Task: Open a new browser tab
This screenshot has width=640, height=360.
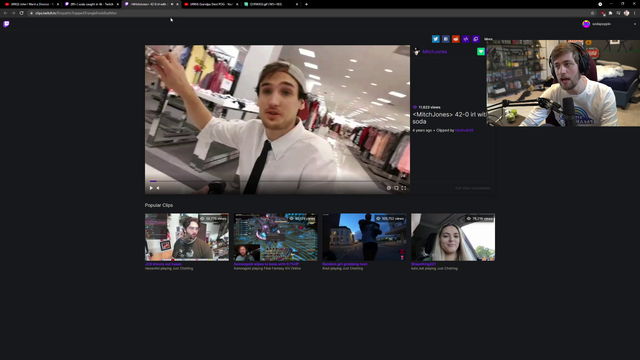Action: tap(306, 4)
